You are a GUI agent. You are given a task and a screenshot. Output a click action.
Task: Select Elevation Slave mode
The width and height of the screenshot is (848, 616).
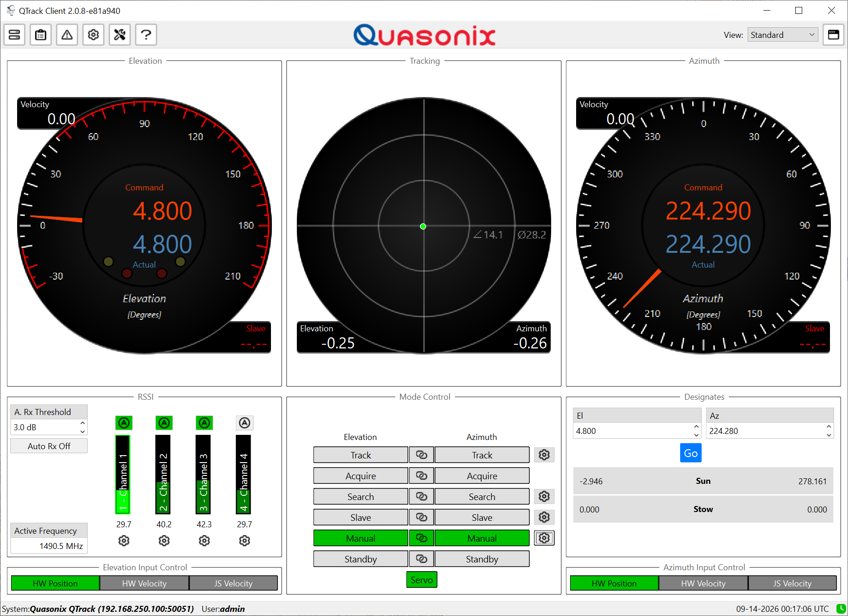tap(361, 518)
